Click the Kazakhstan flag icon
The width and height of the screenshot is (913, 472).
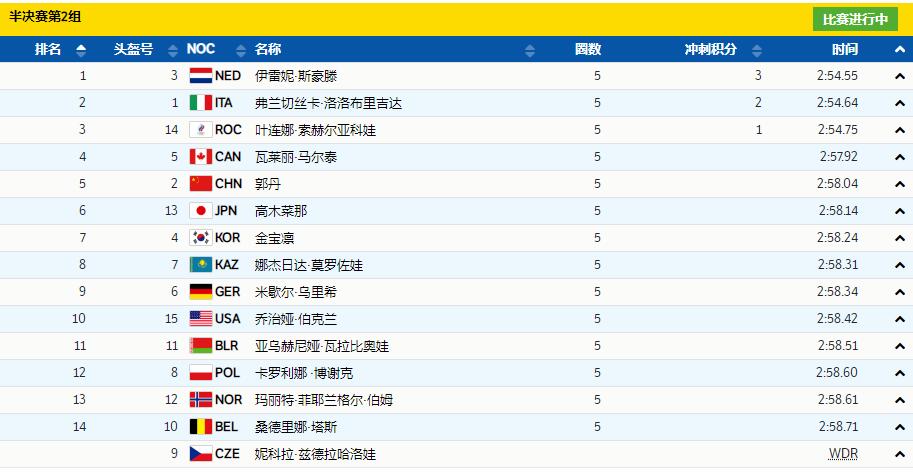pyautogui.click(x=201, y=265)
